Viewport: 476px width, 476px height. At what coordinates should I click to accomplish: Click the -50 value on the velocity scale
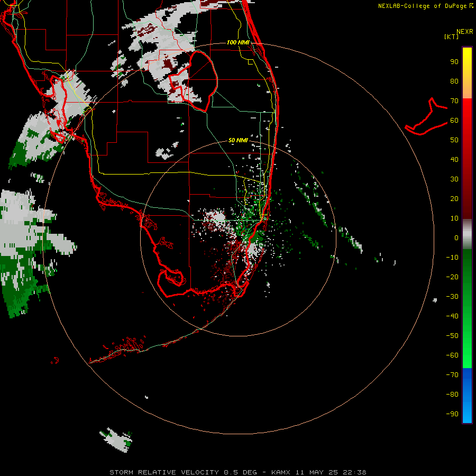coord(452,336)
